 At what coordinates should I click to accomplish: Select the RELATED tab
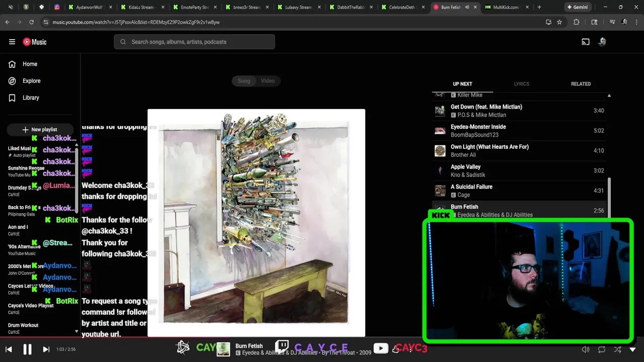tap(581, 84)
